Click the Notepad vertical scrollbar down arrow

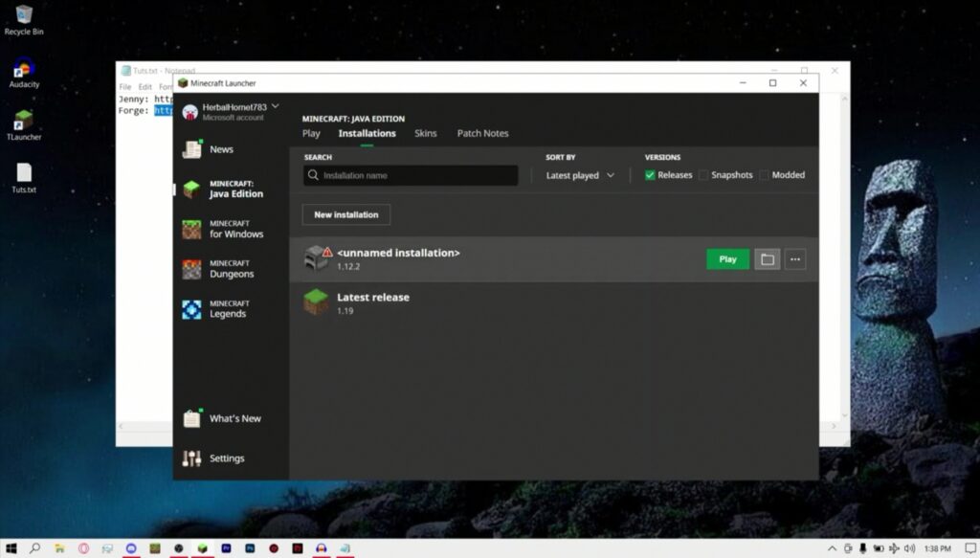point(844,414)
